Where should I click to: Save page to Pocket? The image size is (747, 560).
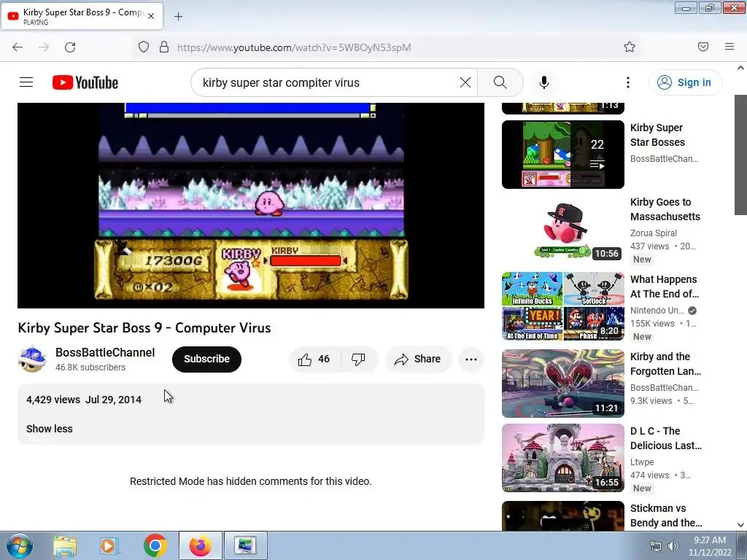[703, 47]
